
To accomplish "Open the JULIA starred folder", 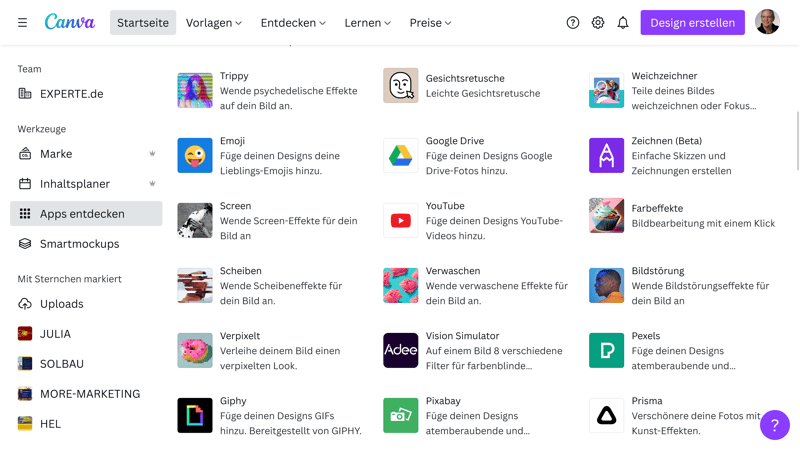I will tap(55, 334).
